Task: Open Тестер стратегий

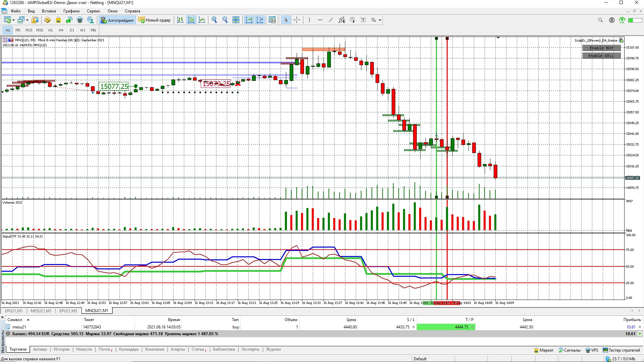Action: (x=622, y=350)
